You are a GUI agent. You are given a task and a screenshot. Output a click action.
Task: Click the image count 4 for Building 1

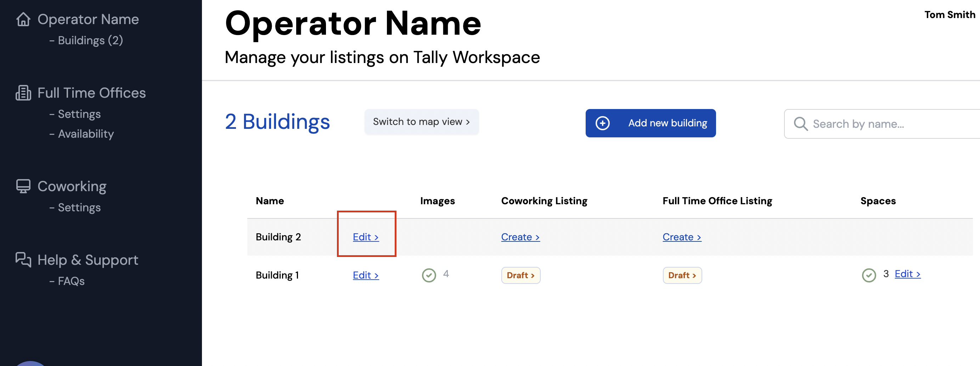446,274
